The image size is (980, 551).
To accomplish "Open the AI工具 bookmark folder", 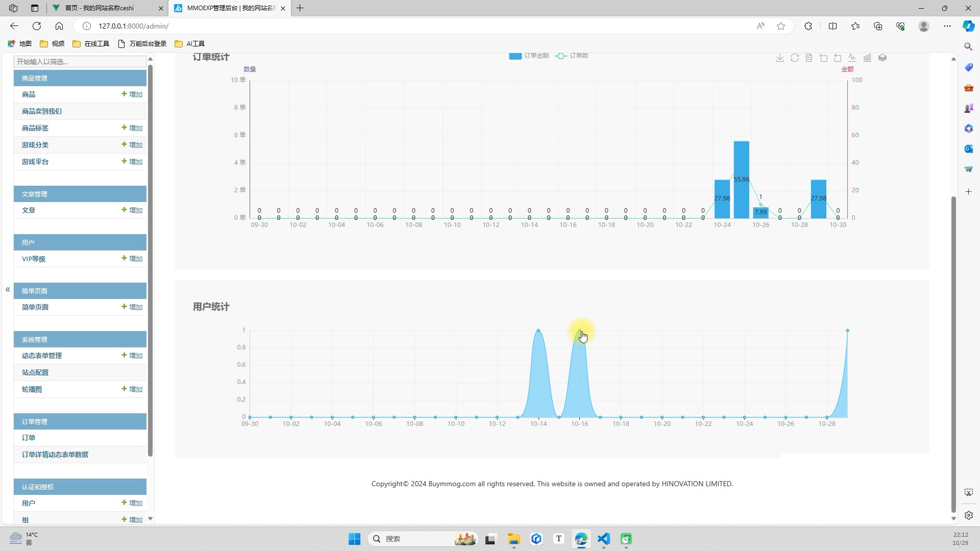I will (x=190, y=44).
